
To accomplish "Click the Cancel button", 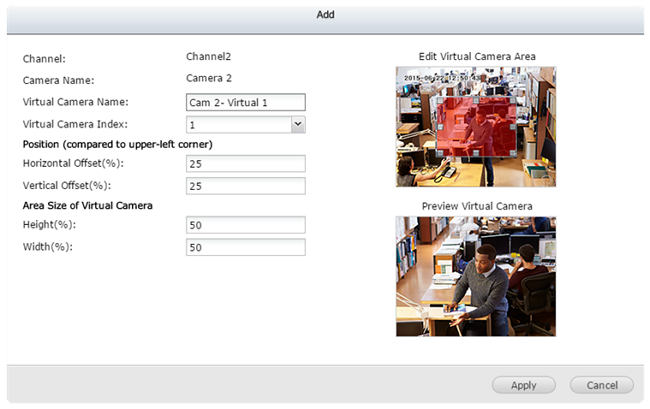I will [602, 385].
